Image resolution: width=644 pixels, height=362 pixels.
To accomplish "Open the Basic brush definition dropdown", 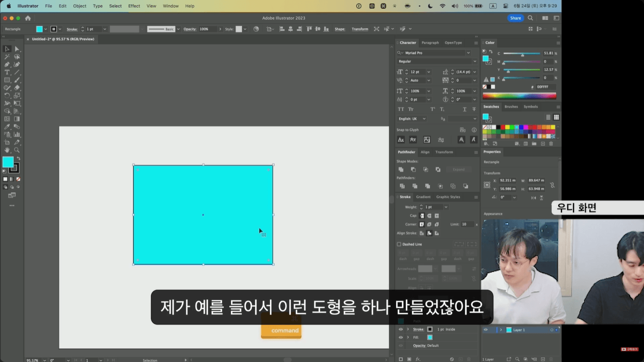I will (x=178, y=29).
